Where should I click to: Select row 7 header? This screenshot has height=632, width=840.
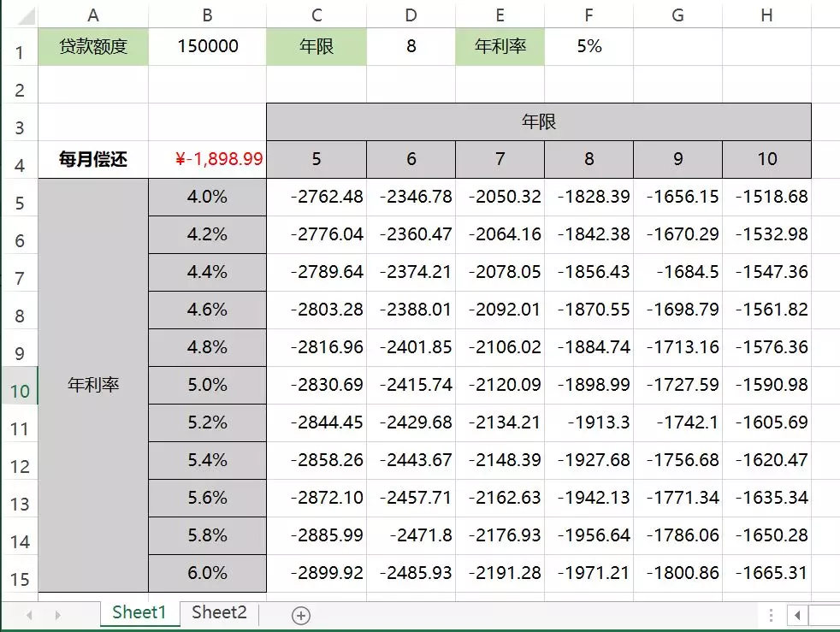pyautogui.click(x=20, y=273)
